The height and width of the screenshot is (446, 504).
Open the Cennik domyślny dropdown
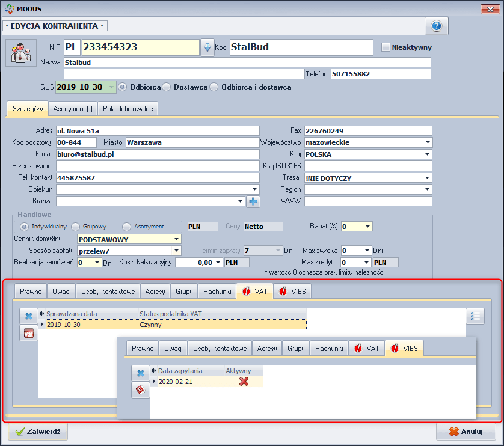176,239
